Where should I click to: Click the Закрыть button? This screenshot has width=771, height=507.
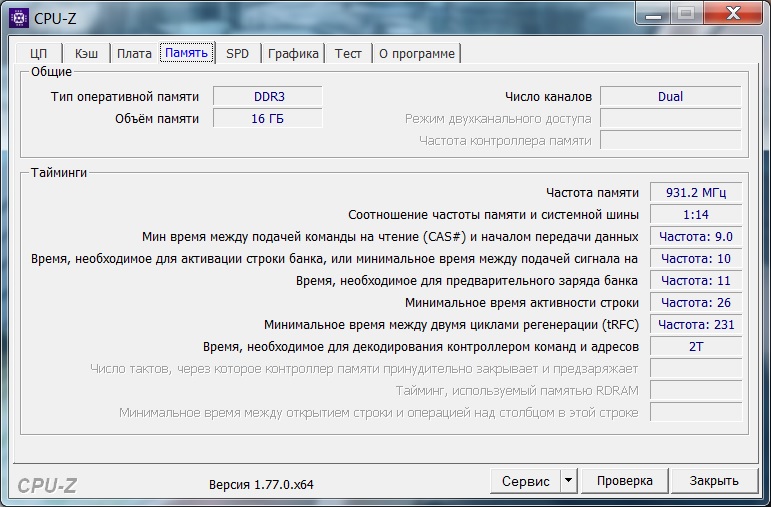click(714, 480)
